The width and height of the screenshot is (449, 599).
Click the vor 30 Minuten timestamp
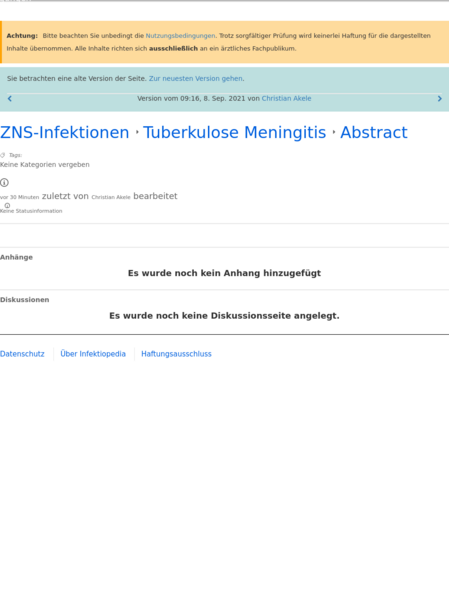(19, 197)
